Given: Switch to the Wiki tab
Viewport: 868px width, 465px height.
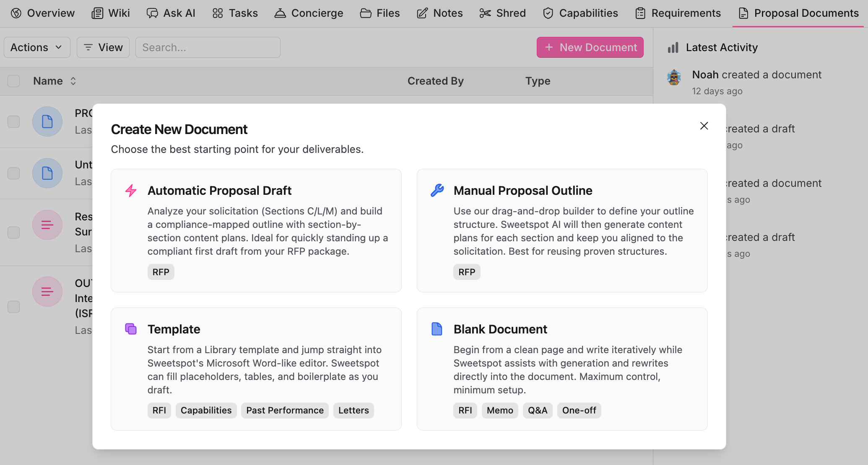Looking at the screenshot, I should pyautogui.click(x=111, y=13).
